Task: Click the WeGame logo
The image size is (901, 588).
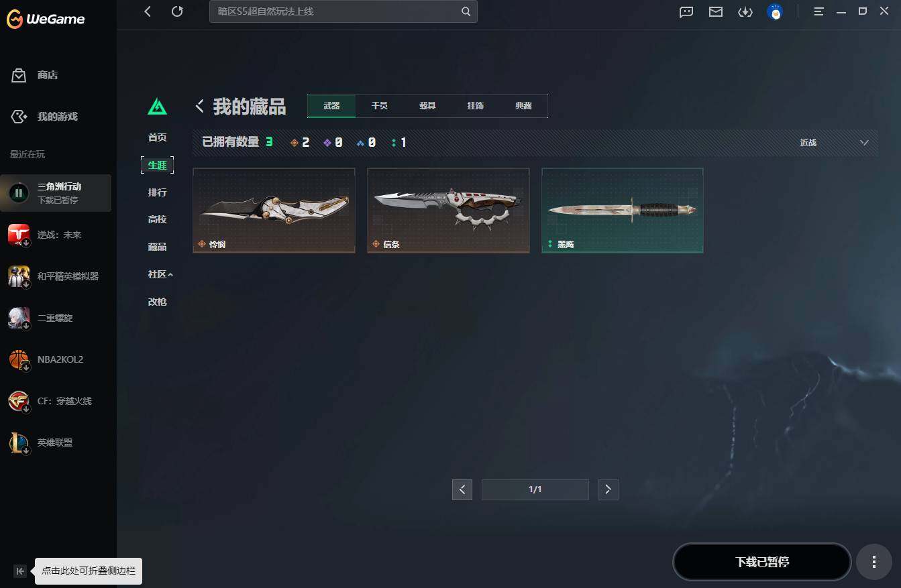Action: click(46, 19)
